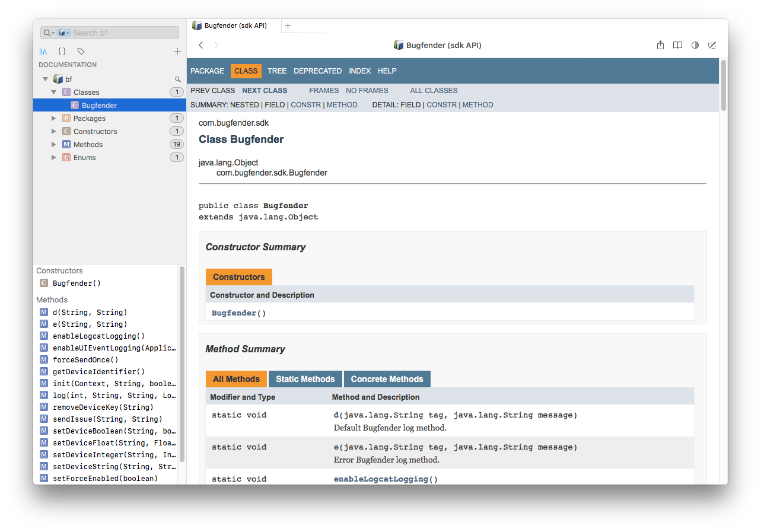Click the documentation page vertical scrollbar
Viewport: 761px width, 532px height.
(x=723, y=84)
